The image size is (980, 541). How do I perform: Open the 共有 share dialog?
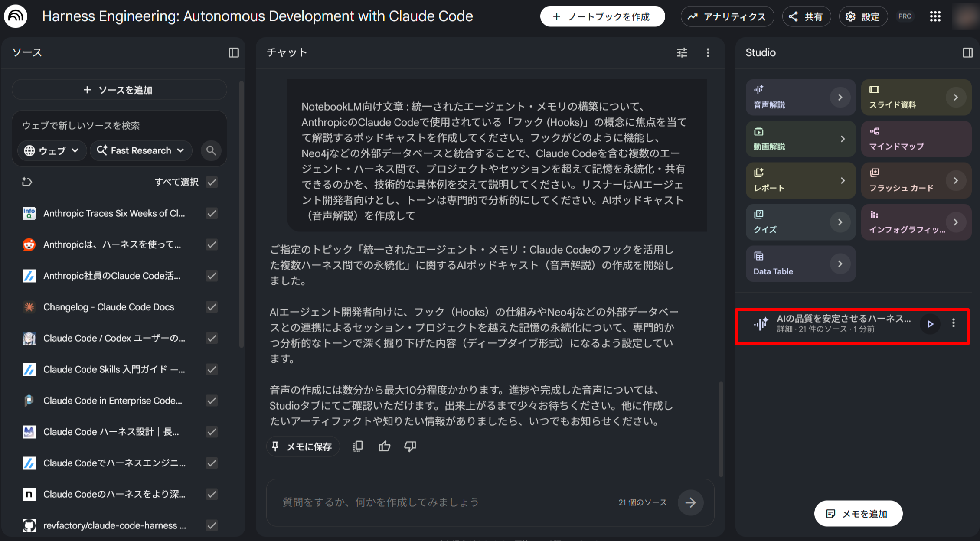806,16
